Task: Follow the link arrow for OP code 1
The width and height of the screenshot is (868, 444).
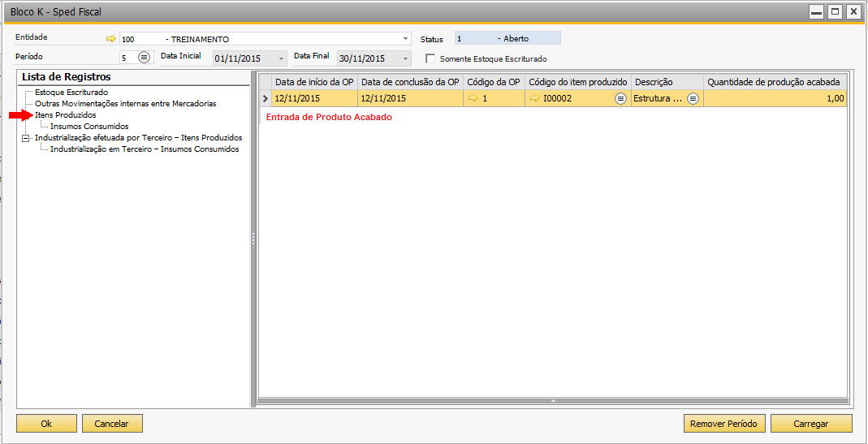Action: tap(473, 98)
